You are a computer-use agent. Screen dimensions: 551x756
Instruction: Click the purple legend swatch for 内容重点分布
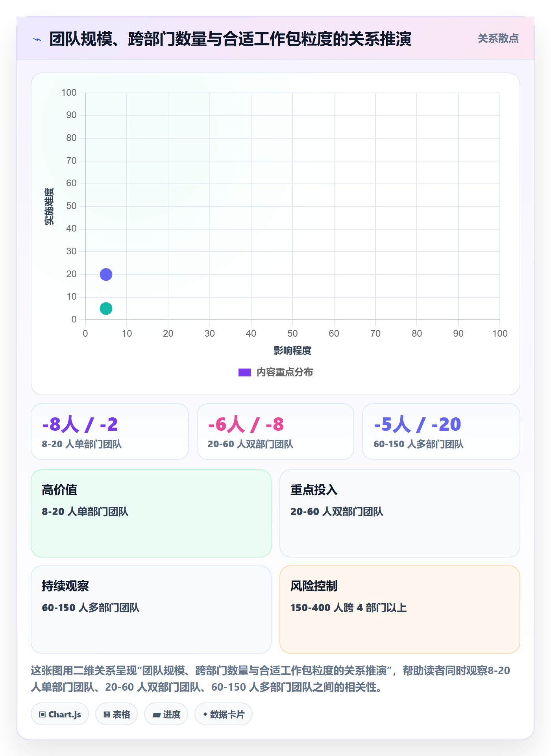(244, 372)
